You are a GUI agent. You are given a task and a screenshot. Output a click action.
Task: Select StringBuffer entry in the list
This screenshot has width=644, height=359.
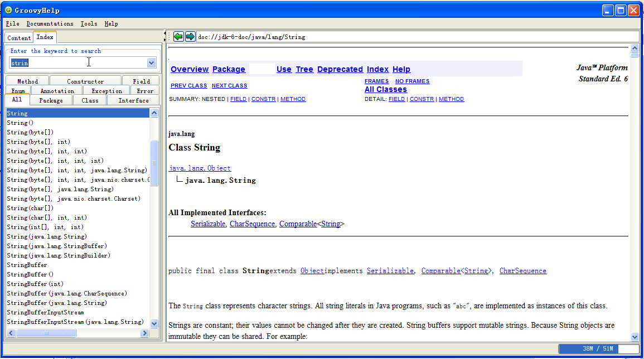[x=27, y=265]
